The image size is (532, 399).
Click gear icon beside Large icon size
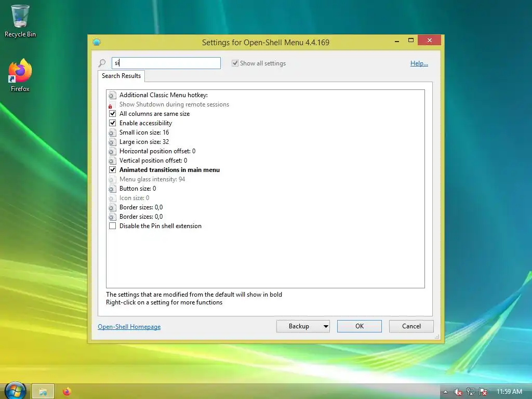pos(112,142)
